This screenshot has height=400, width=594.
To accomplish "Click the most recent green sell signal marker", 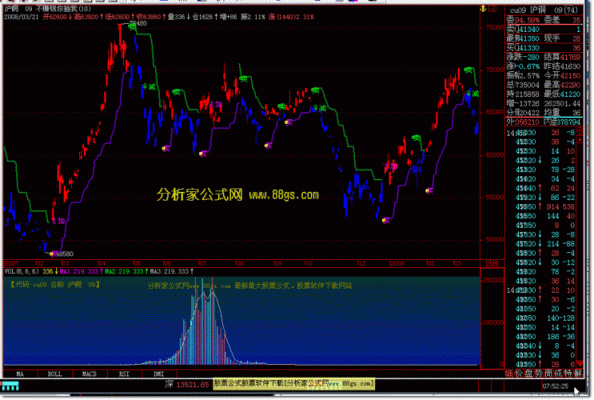I will point(469,70).
